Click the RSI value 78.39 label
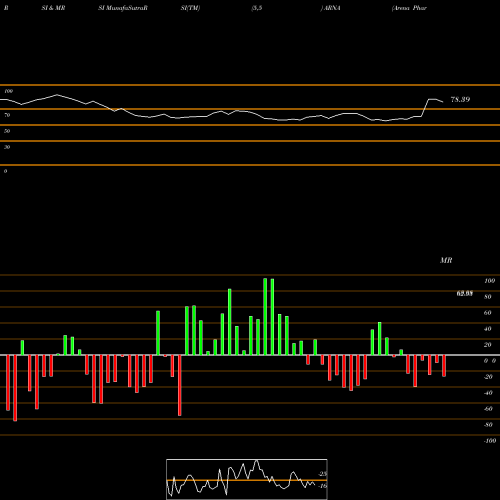The width and height of the screenshot is (500, 500). [460, 99]
